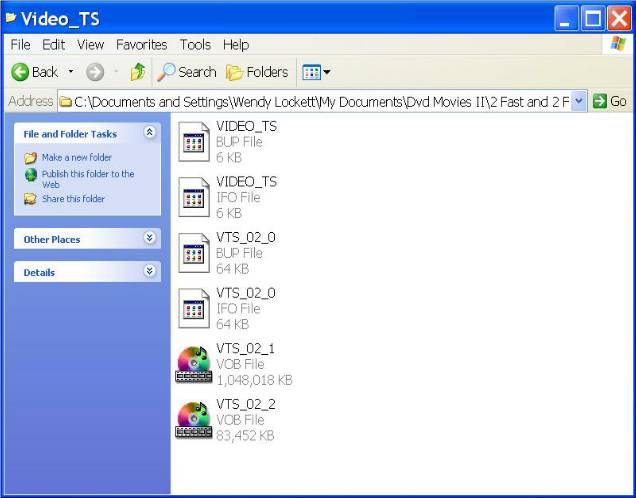
Task: Minimize the Video_TS window
Action: [x=566, y=18]
